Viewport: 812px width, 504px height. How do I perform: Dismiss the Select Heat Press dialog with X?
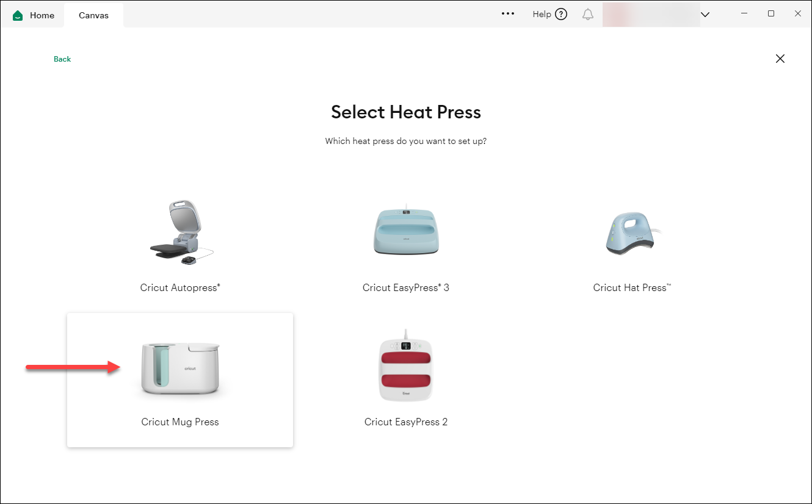tap(780, 59)
